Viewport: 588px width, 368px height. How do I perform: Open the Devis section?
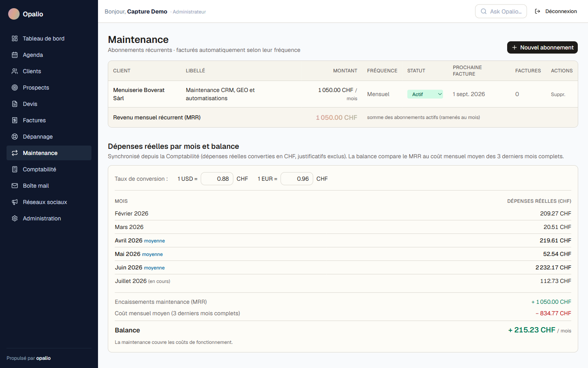point(49,104)
